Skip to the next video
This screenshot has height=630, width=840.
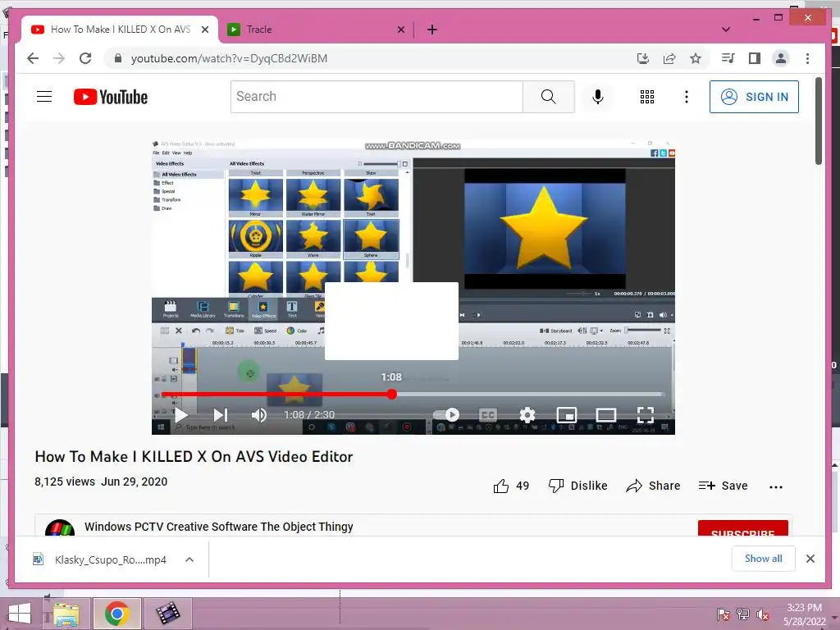[221, 414]
